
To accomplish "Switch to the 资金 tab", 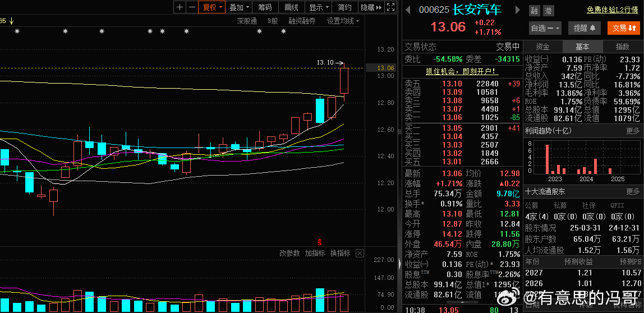I will tap(542, 47).
